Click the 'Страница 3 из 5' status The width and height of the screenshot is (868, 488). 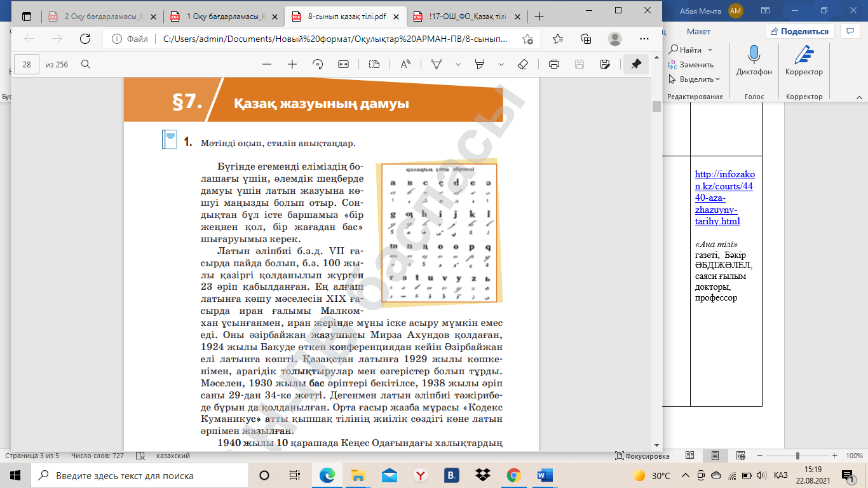point(32,456)
